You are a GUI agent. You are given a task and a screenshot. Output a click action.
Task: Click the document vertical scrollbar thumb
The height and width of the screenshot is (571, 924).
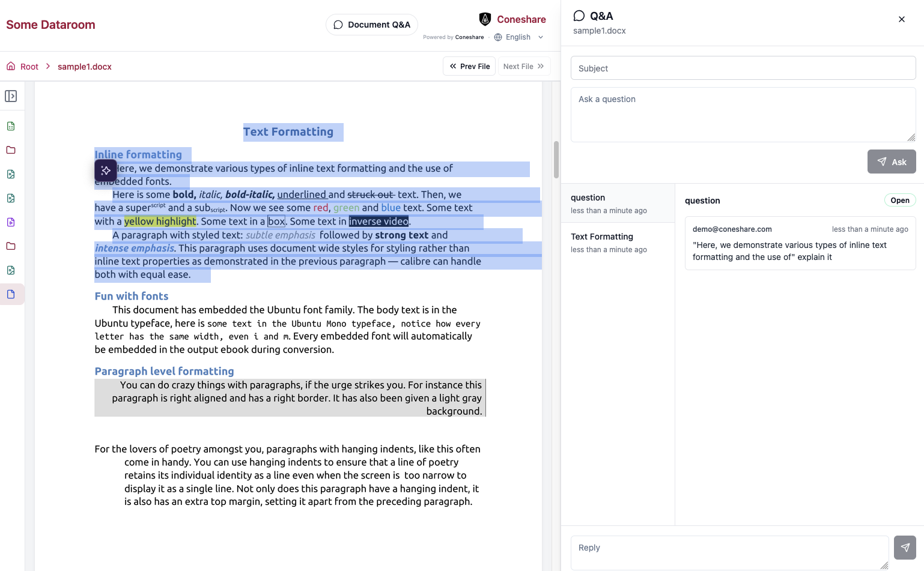click(556, 160)
